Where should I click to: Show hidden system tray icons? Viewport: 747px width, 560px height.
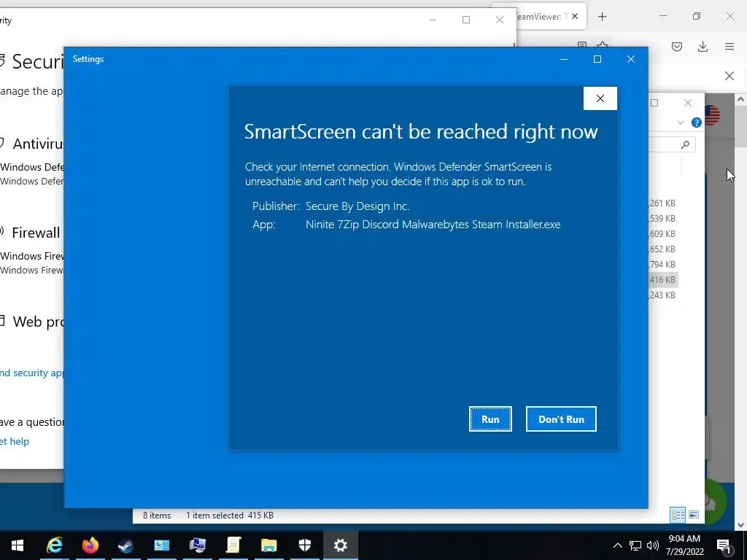[617, 545]
